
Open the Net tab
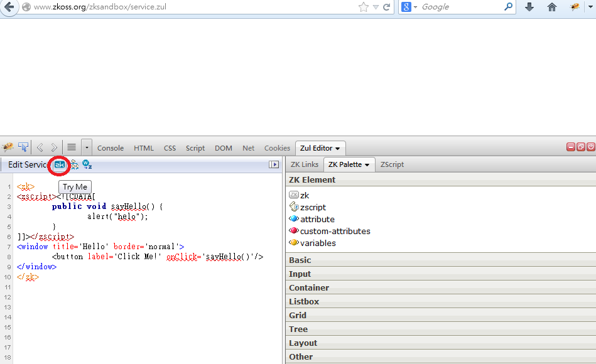pyautogui.click(x=248, y=148)
